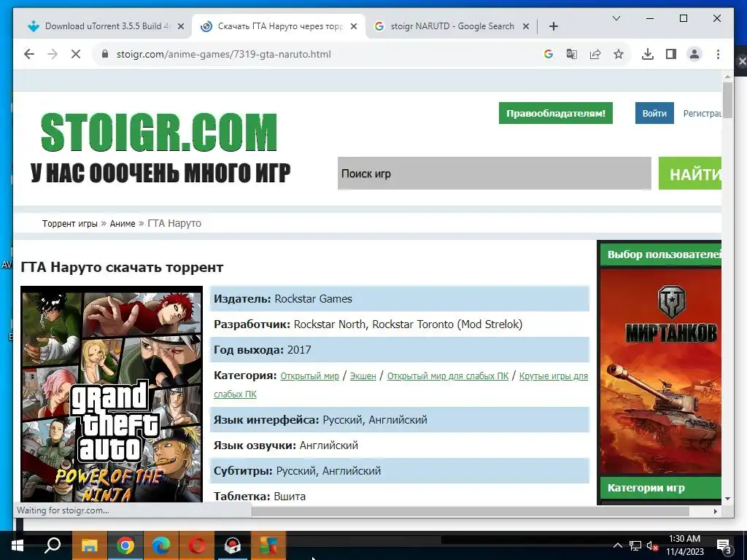The width and height of the screenshot is (747, 560).
Task: Click the Google icon in address bar
Action: pyautogui.click(x=549, y=54)
